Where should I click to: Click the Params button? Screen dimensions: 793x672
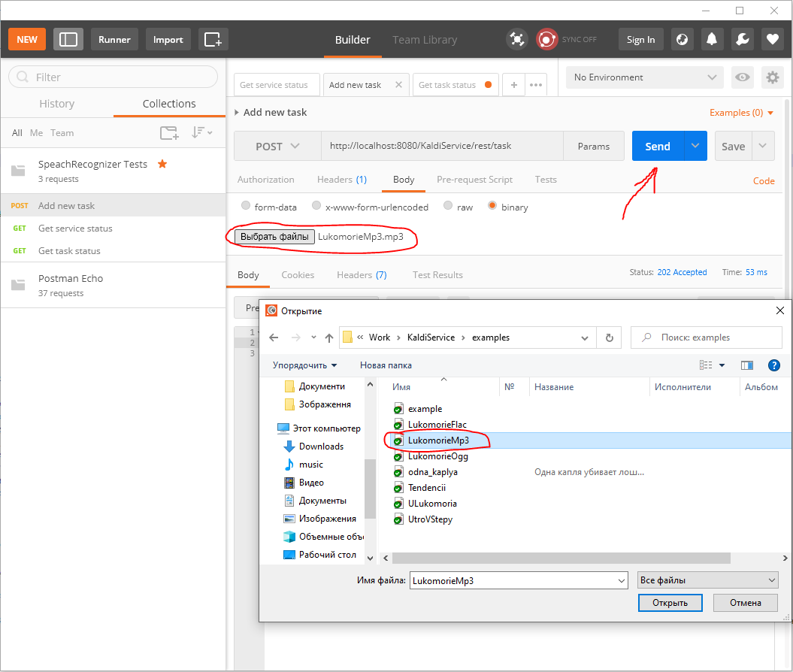[x=594, y=146]
